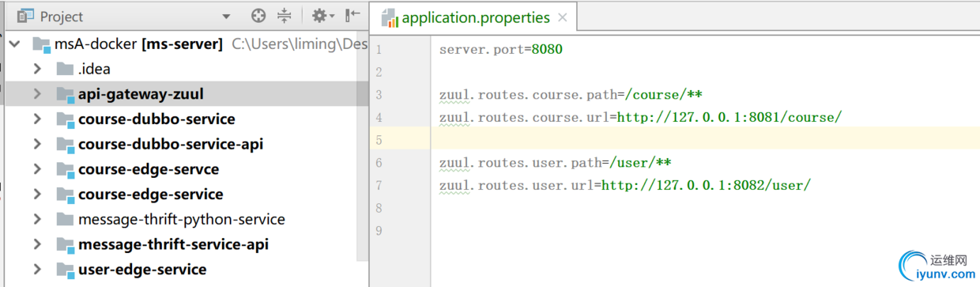Click the zuul.routes.course.path line

point(571,95)
